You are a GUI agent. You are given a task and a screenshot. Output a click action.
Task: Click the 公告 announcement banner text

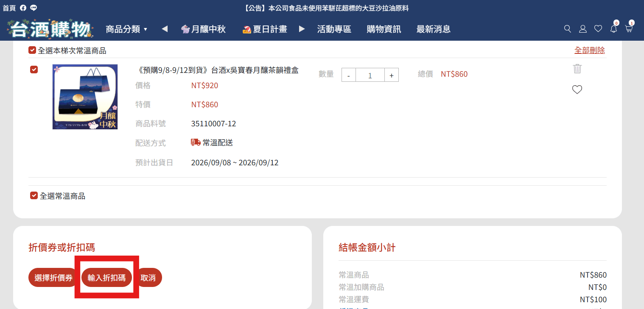click(327, 8)
